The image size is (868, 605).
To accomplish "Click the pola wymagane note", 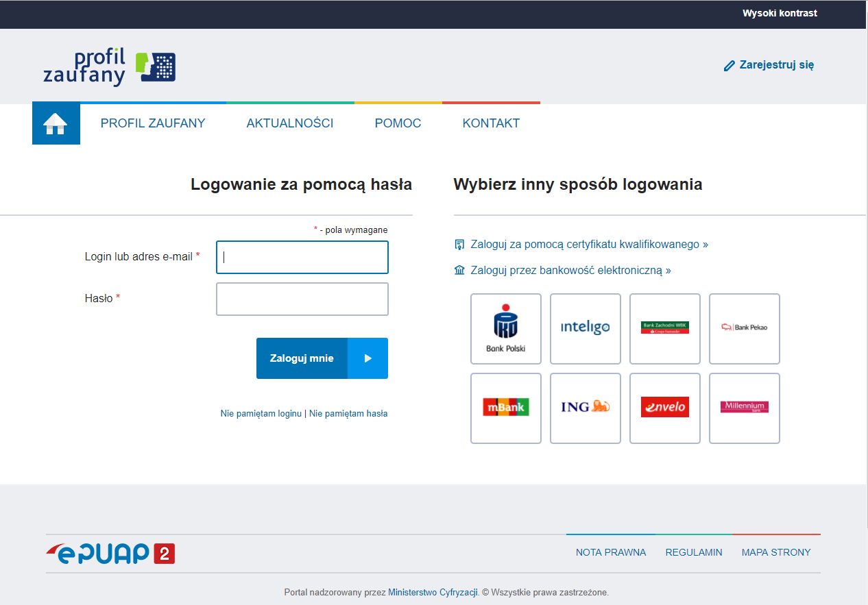I will [x=351, y=230].
